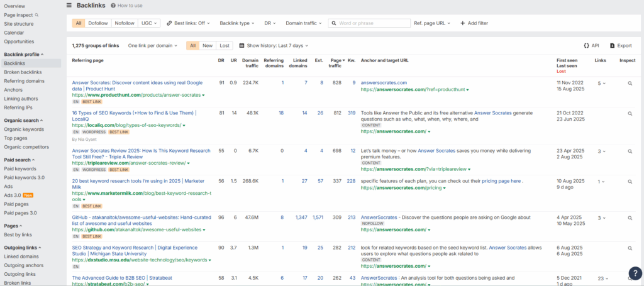Screen dimensions: 644x286
Task: Open the help question mark bubble
Action: click(635, 273)
